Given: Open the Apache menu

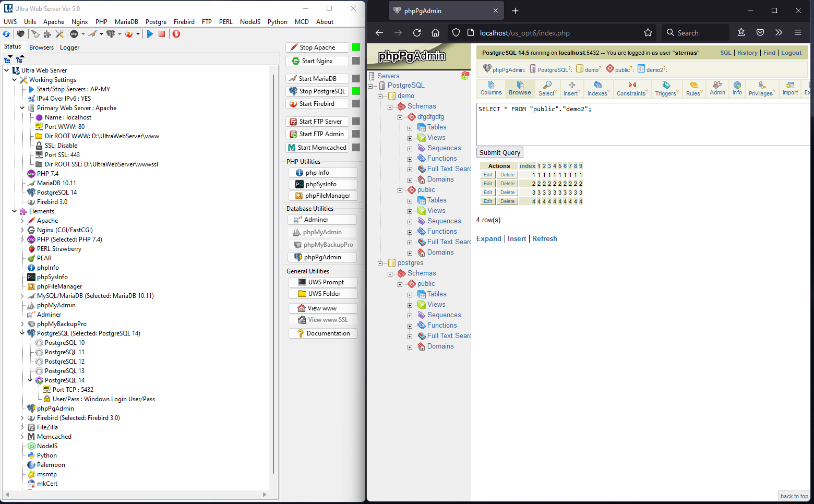Looking at the screenshot, I should pos(54,22).
